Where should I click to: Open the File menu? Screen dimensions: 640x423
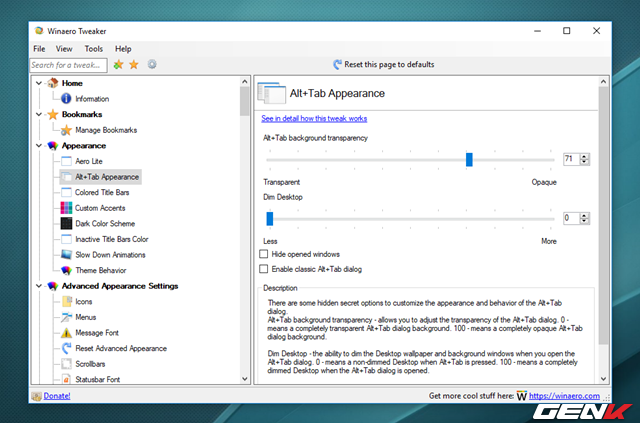39,49
